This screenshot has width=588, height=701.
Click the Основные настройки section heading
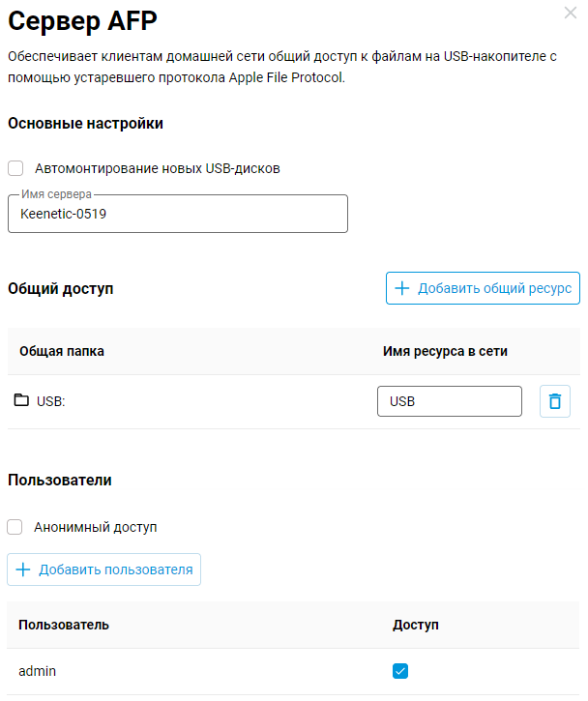[85, 124]
